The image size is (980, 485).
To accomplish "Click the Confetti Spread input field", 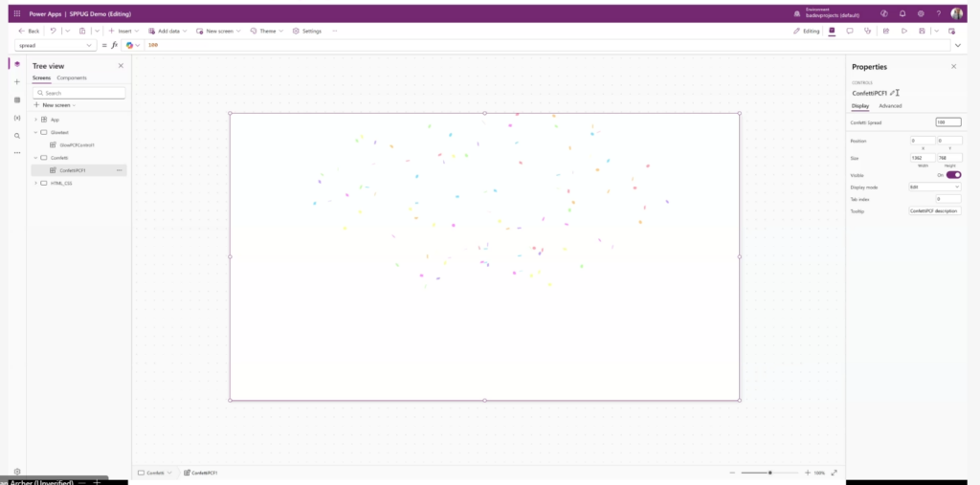I will coord(948,122).
